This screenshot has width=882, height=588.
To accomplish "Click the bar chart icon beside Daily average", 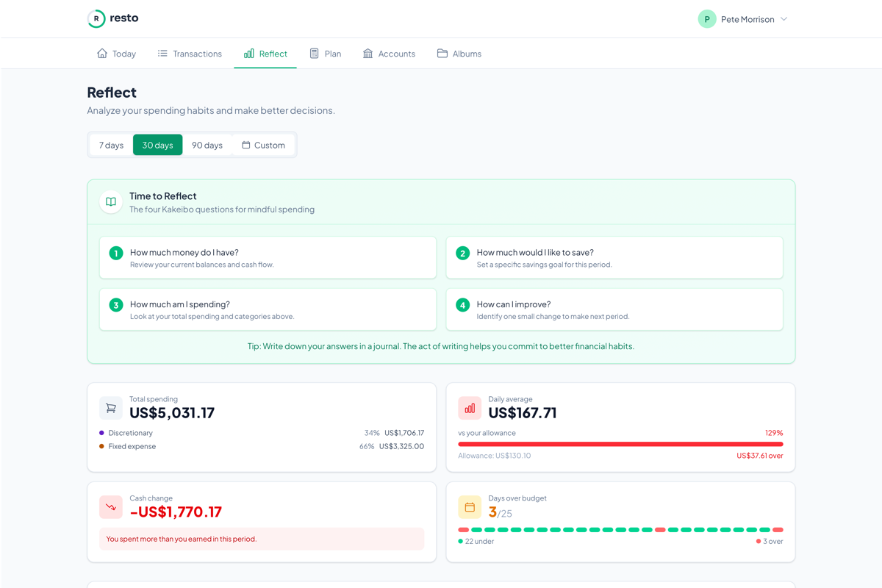I will click(x=470, y=408).
